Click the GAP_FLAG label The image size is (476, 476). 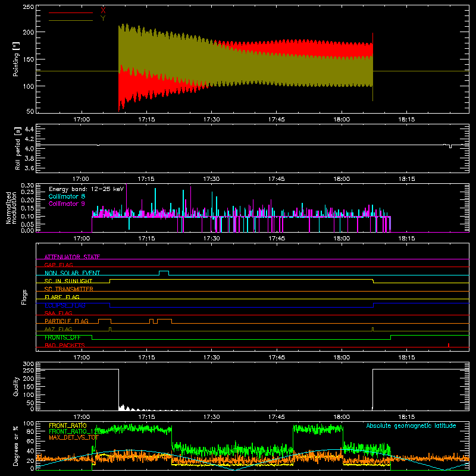point(58,265)
